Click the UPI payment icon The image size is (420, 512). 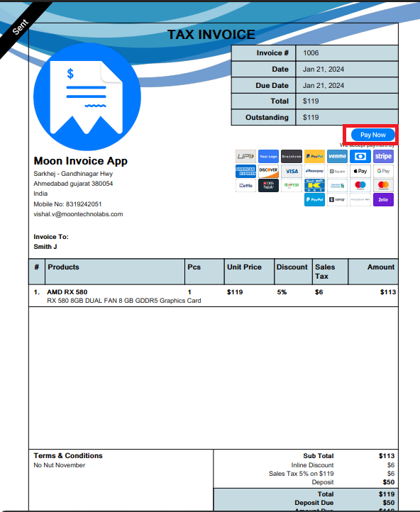(245, 157)
